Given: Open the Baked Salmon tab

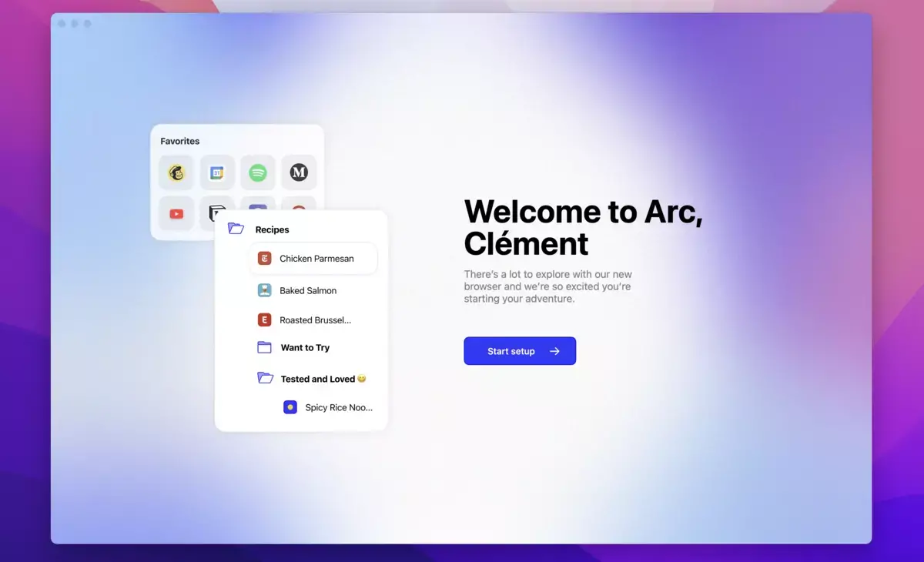Looking at the screenshot, I should pos(308,290).
